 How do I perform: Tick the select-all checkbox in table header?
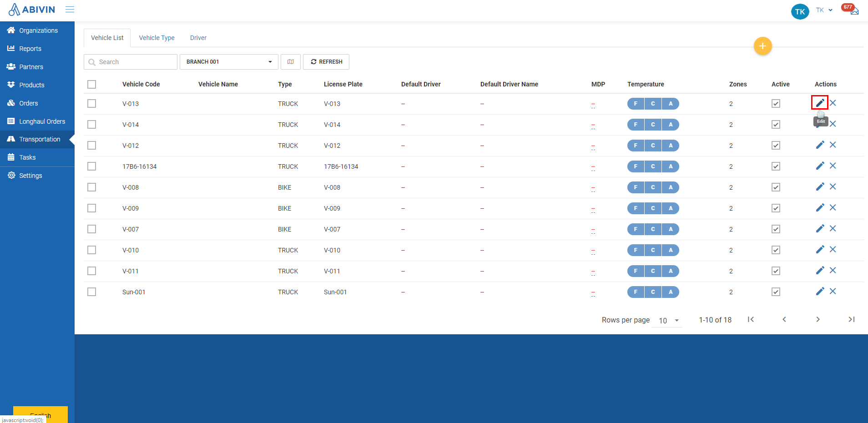[92, 84]
